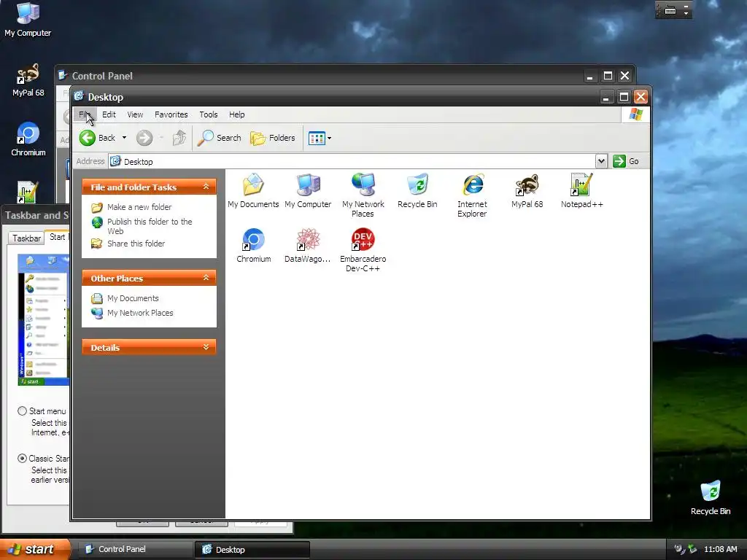
Task: Click Notepad++ icon on wallpaper desktop
Action: pos(27,192)
